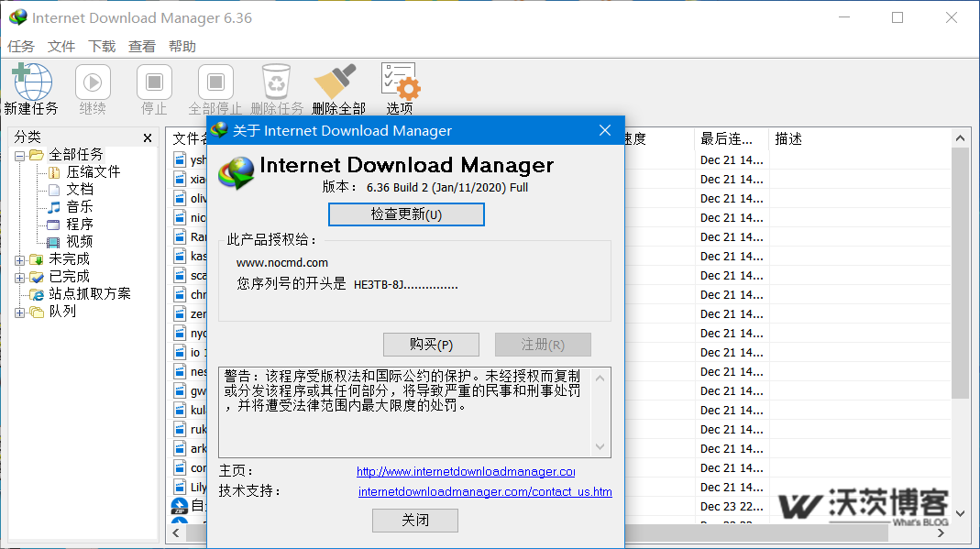This screenshot has height=549, width=980.
Task: Click the version 6.36 Build 2 text
Action: point(446,187)
